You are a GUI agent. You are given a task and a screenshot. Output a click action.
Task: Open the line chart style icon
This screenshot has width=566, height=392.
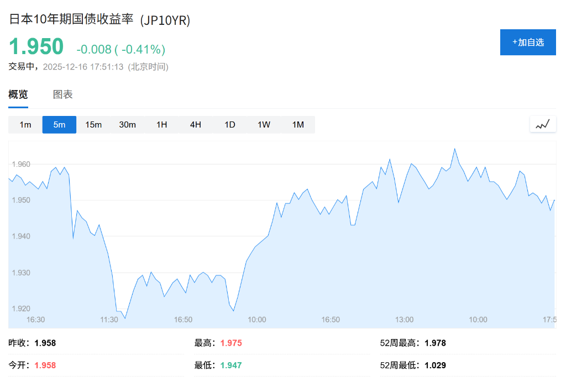(542, 124)
